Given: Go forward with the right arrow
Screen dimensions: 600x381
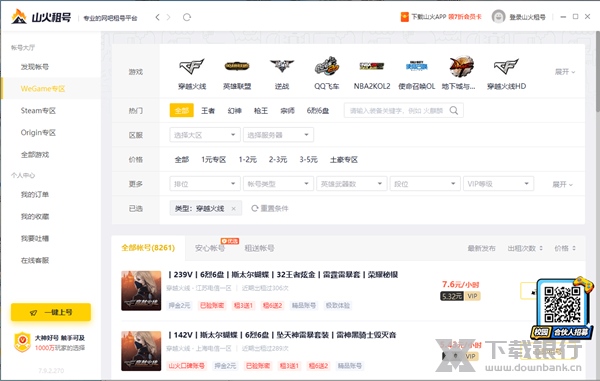Looking at the screenshot, I should tap(168, 17).
